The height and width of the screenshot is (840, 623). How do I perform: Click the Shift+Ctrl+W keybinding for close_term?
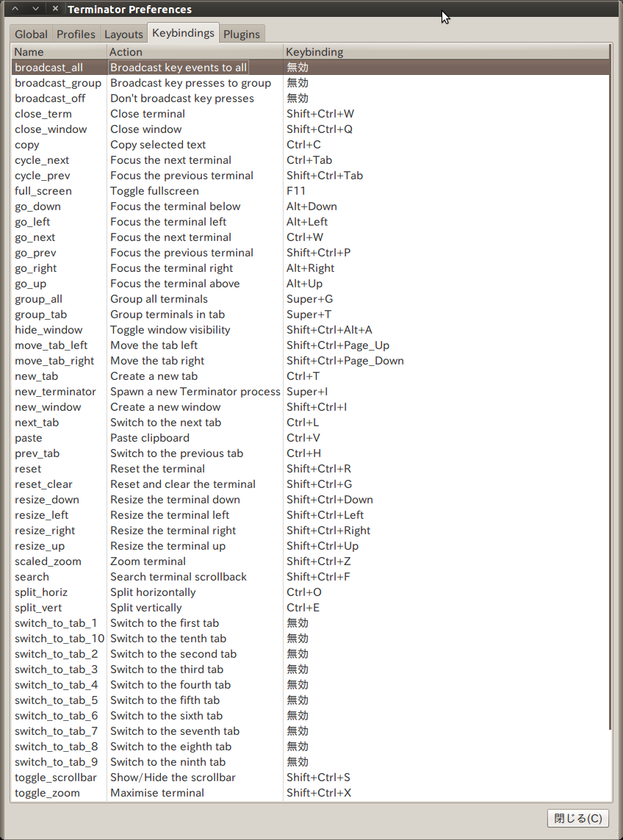pyautogui.click(x=320, y=114)
